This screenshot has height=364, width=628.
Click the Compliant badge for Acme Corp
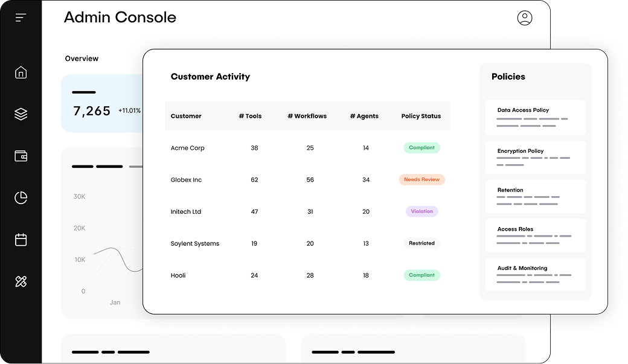click(x=421, y=147)
